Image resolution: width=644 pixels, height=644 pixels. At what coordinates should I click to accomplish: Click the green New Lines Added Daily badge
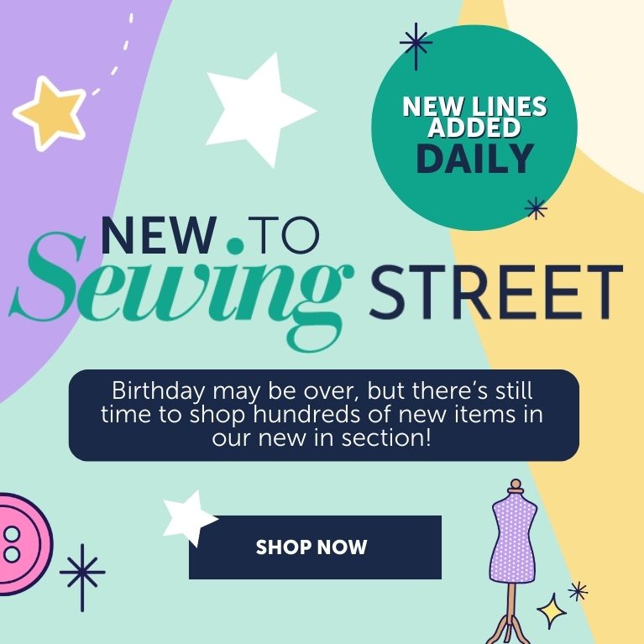point(474,128)
